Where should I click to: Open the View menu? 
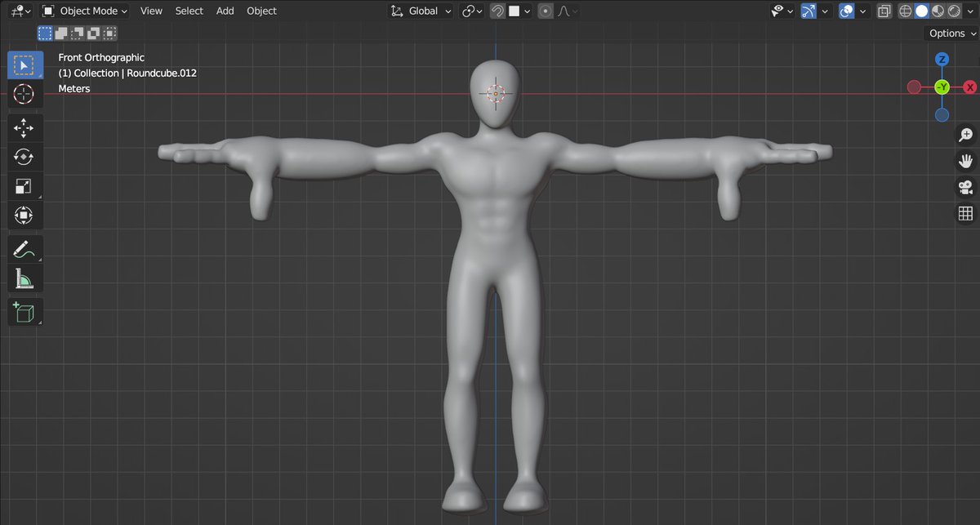pyautogui.click(x=151, y=11)
